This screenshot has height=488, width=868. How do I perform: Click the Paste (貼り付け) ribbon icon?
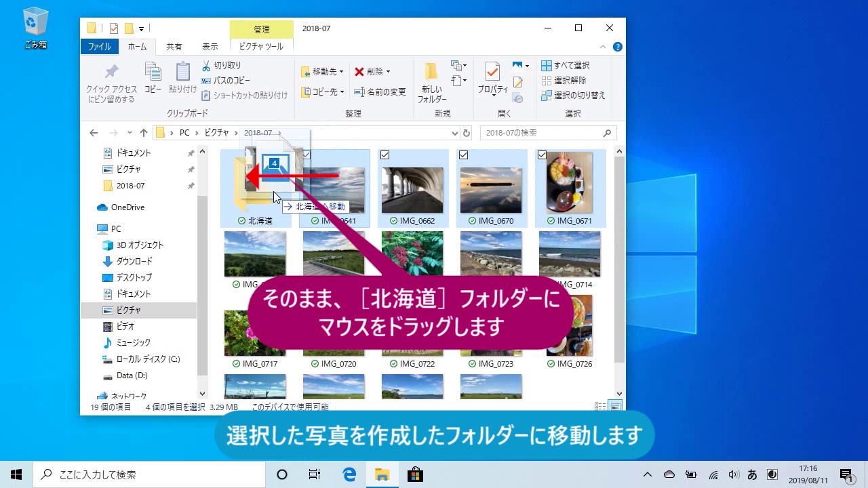tap(182, 77)
